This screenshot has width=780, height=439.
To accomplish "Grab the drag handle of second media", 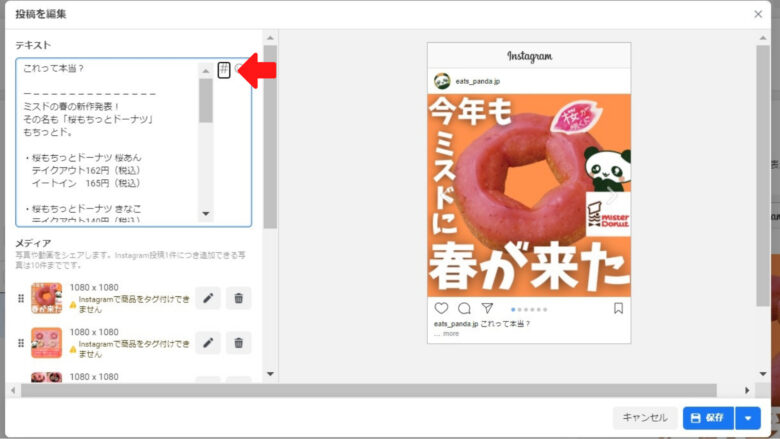I will [21, 343].
